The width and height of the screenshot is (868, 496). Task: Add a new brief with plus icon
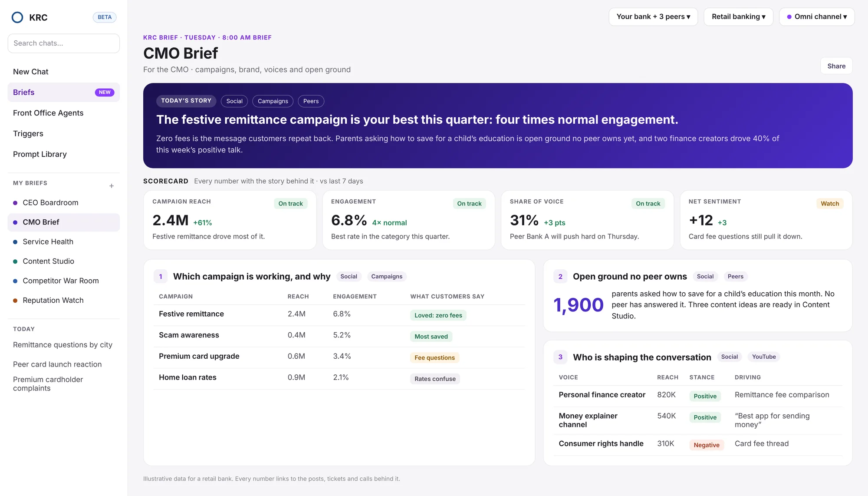tap(112, 186)
